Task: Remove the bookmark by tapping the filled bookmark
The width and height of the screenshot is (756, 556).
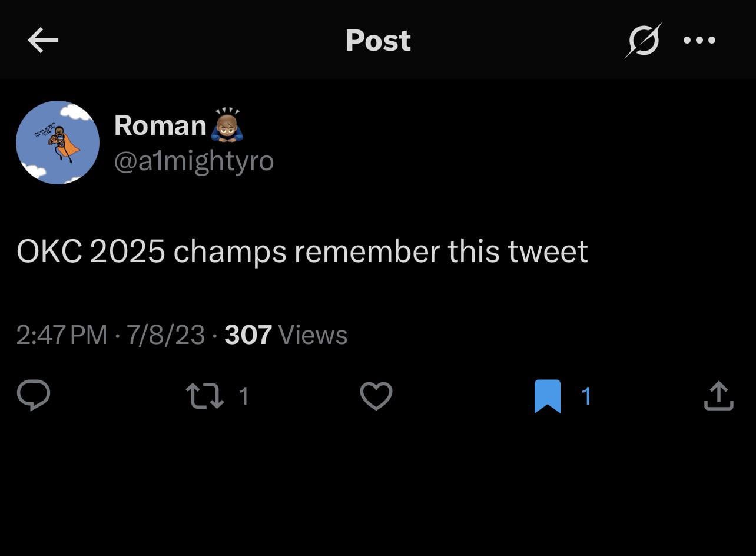Action: pos(547,395)
